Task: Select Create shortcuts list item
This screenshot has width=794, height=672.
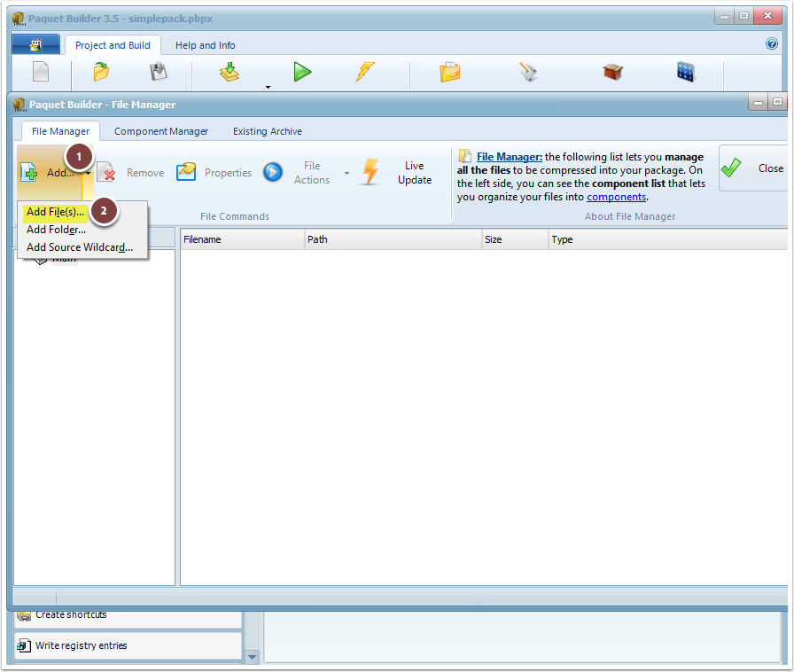Action: (x=128, y=618)
